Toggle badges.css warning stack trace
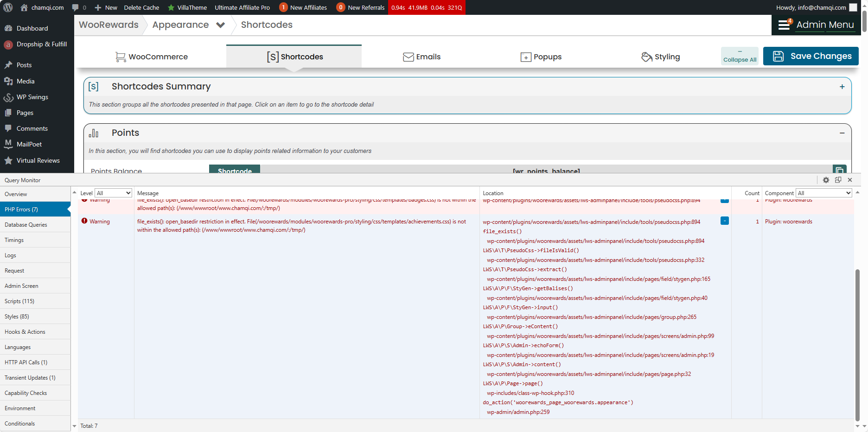The image size is (868, 432). click(725, 201)
